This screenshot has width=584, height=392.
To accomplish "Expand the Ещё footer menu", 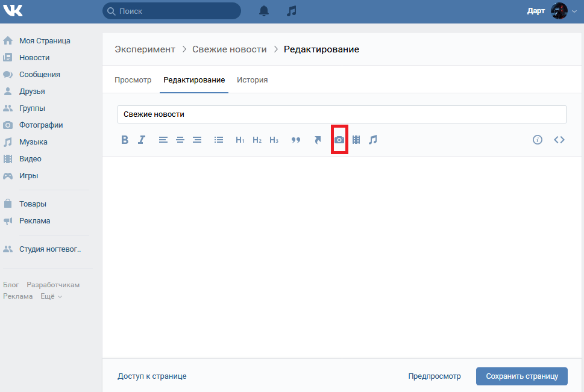I will [51, 296].
